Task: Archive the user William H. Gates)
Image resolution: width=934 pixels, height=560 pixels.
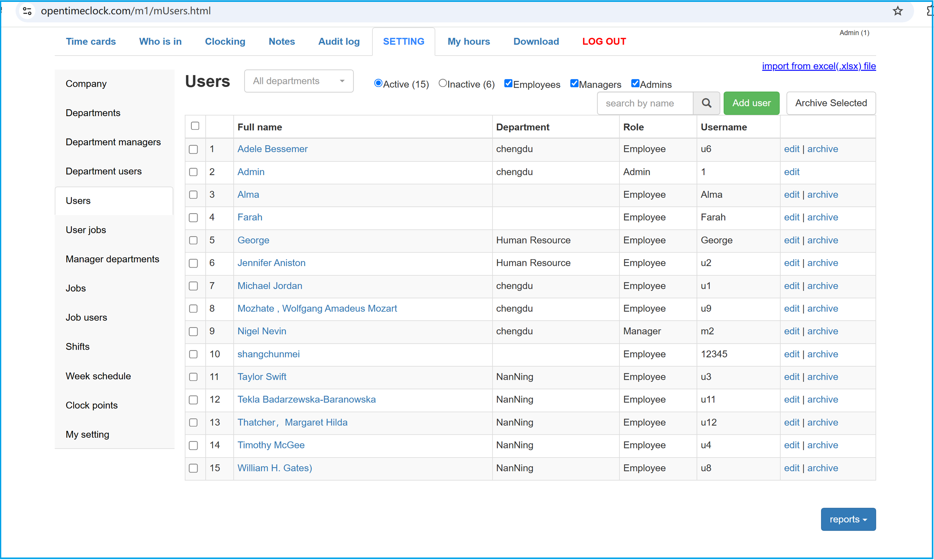Action: point(822,468)
